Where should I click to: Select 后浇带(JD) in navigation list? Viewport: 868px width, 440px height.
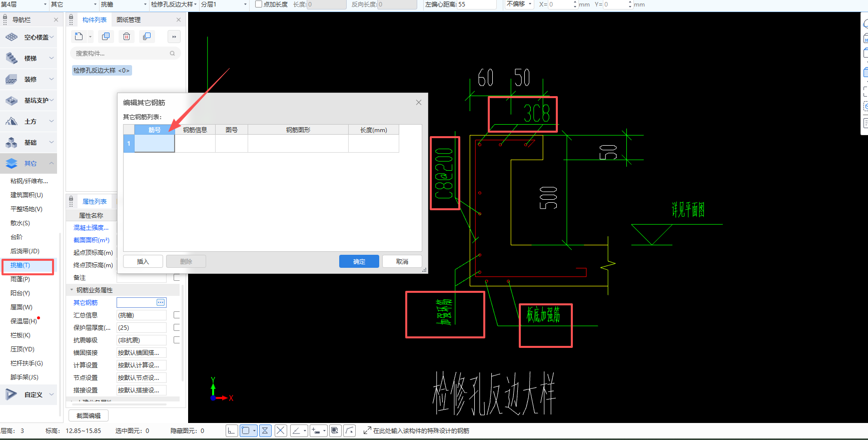(x=25, y=251)
